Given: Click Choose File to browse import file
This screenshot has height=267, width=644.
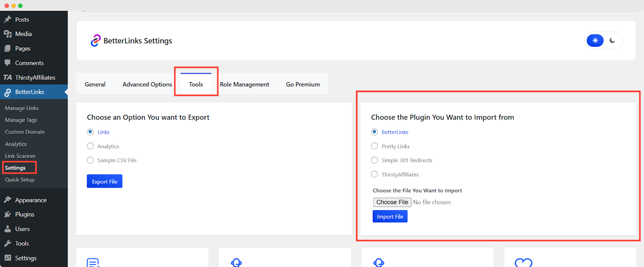Looking at the screenshot, I should click(x=392, y=202).
